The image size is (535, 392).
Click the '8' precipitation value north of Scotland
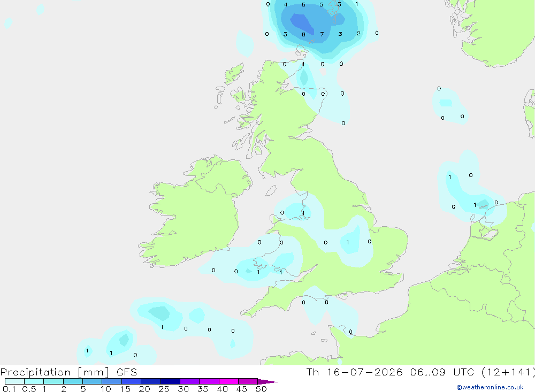(303, 34)
